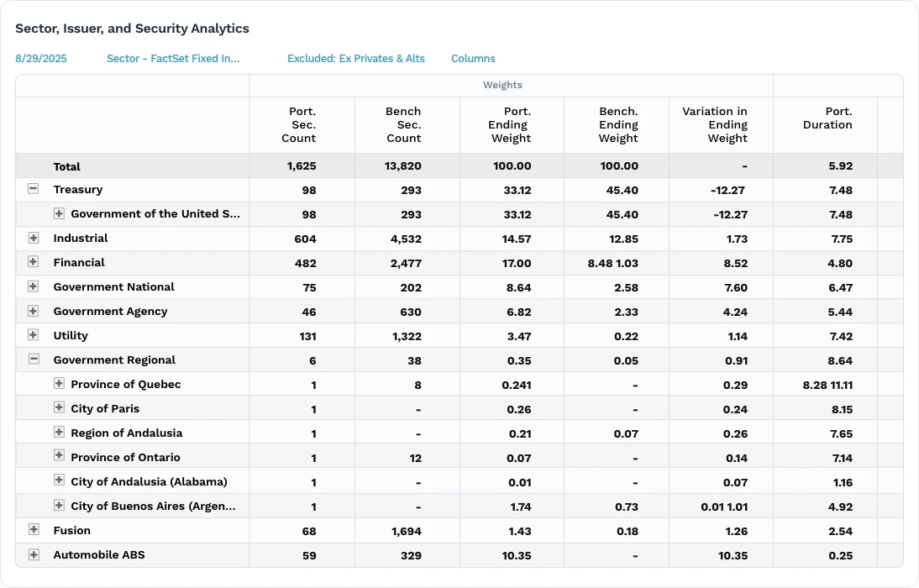
Task: Select the Treasury row label
Action: (x=78, y=189)
